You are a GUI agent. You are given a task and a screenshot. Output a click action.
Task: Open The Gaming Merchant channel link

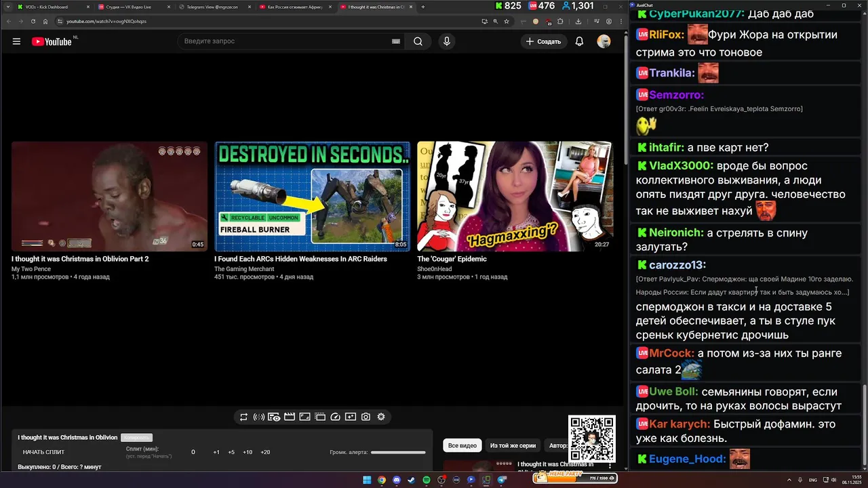click(x=244, y=269)
